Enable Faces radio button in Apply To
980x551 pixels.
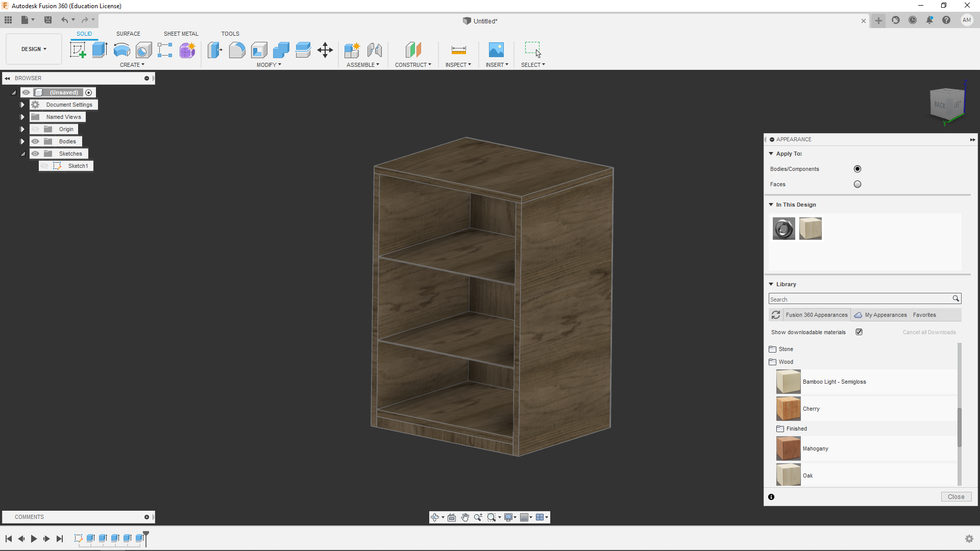tap(857, 184)
